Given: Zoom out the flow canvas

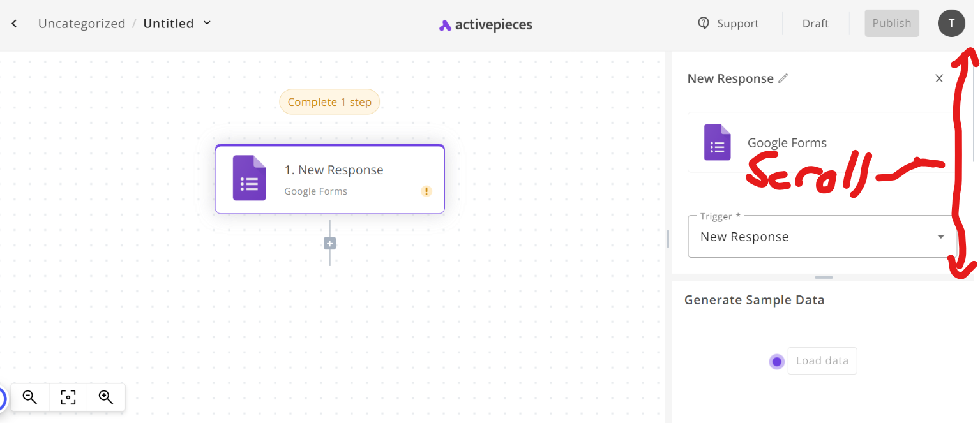Looking at the screenshot, I should [30, 397].
